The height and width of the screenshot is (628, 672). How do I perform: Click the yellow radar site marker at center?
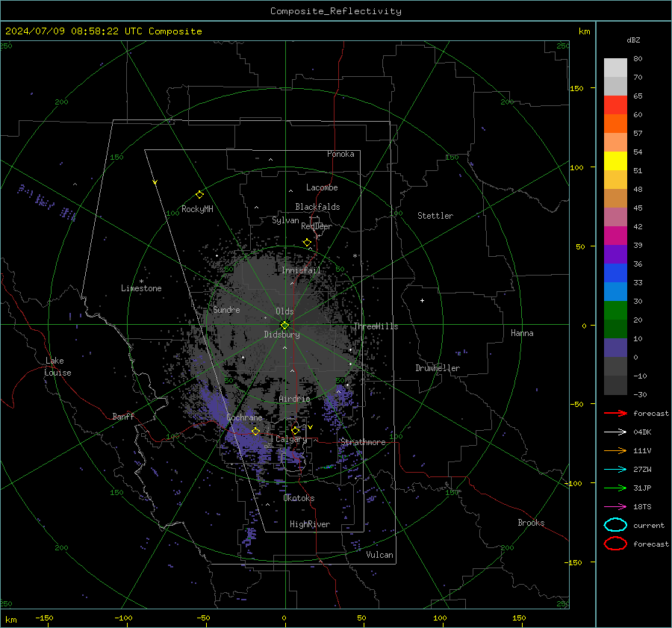(284, 325)
